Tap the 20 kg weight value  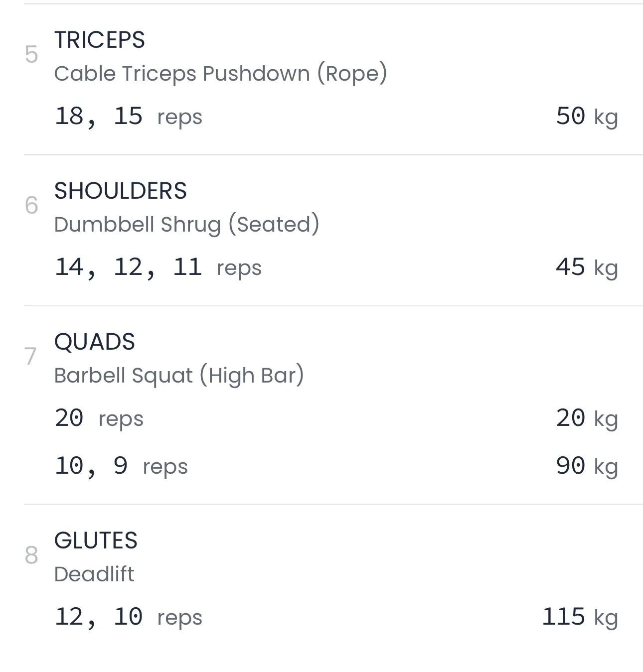tap(586, 418)
